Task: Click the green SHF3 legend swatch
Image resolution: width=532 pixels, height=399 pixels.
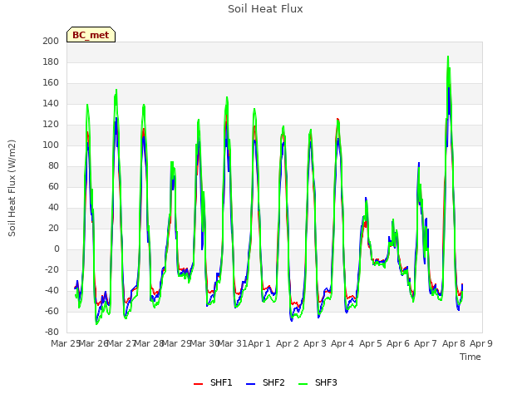Action: click(x=303, y=383)
